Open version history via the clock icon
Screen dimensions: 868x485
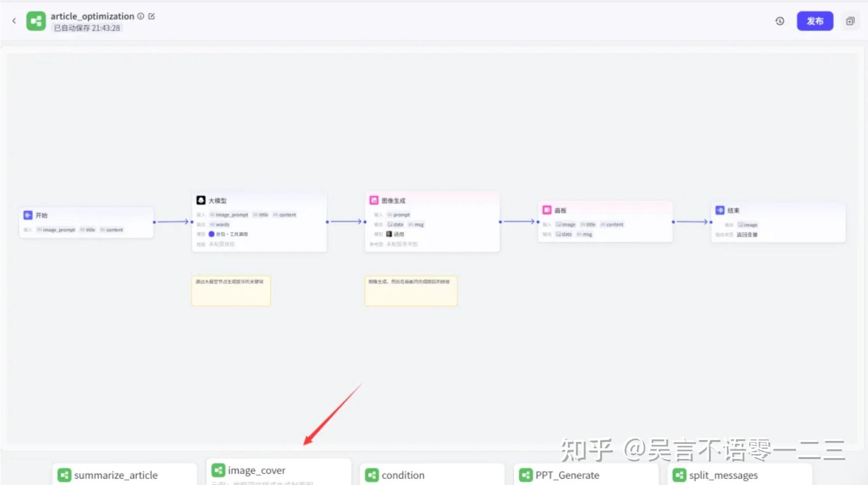pos(779,21)
